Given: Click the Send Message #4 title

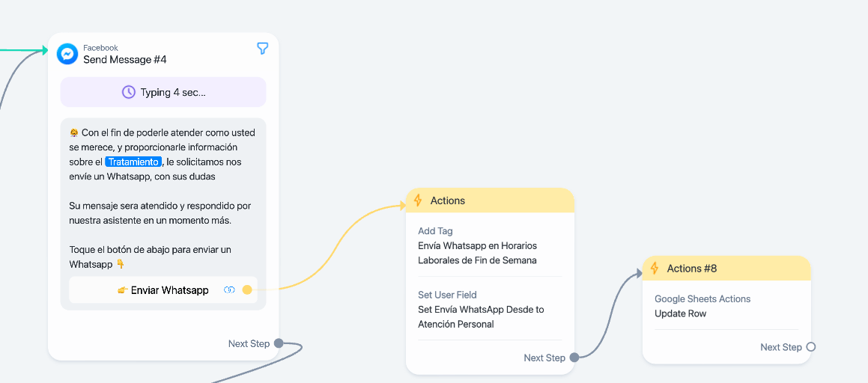Looking at the screenshot, I should coord(125,60).
